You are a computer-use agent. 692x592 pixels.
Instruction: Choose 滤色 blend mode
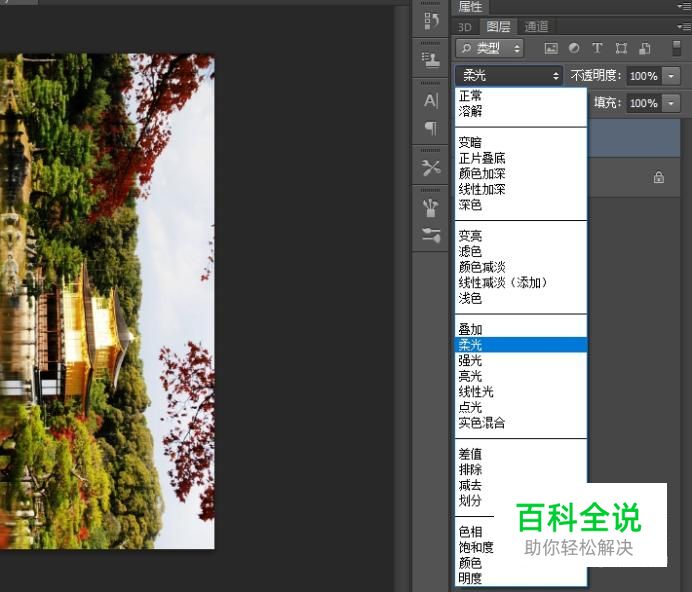pyautogui.click(x=521, y=251)
